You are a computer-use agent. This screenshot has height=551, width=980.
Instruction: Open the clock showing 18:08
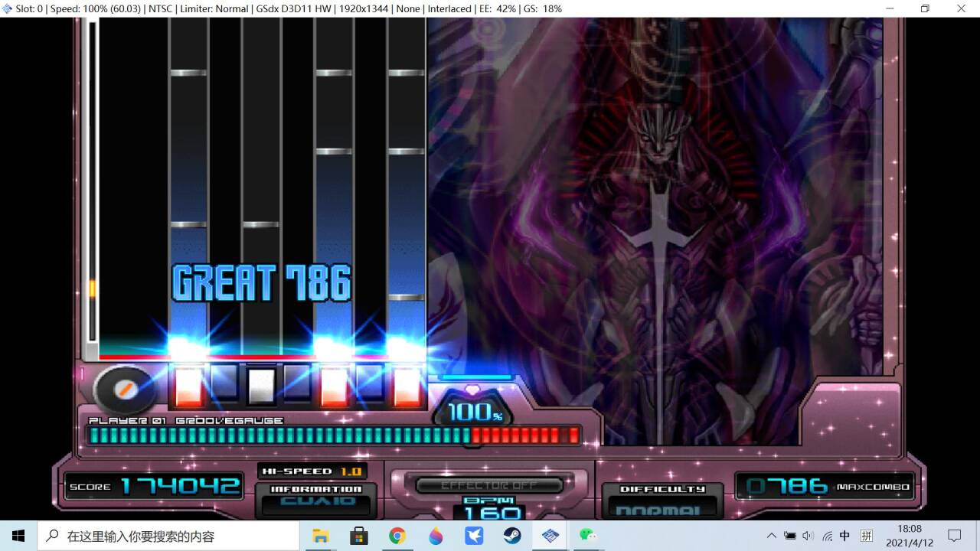[x=910, y=536]
